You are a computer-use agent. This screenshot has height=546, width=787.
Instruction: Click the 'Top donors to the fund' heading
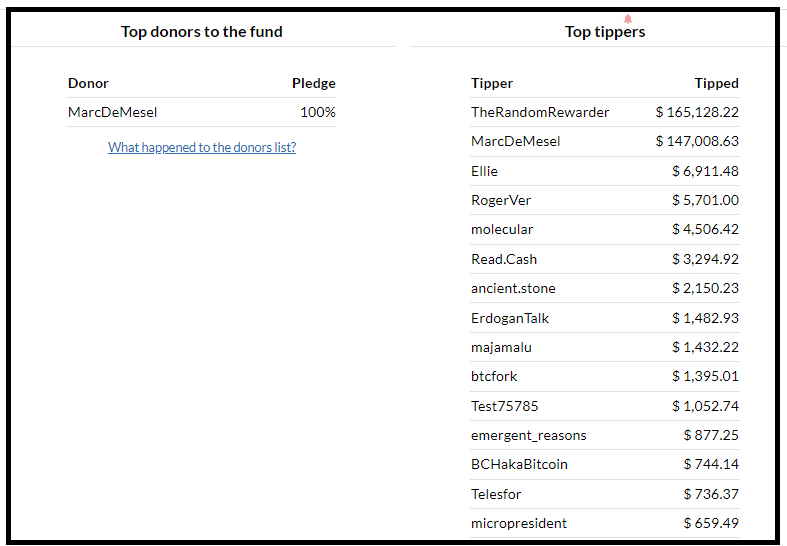[x=202, y=32]
